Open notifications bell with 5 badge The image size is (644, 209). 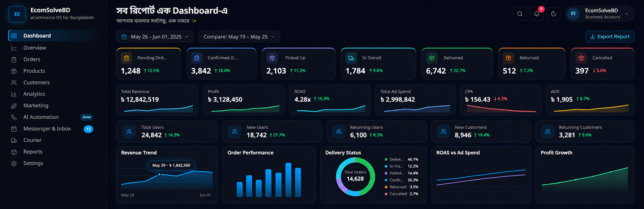point(537,14)
